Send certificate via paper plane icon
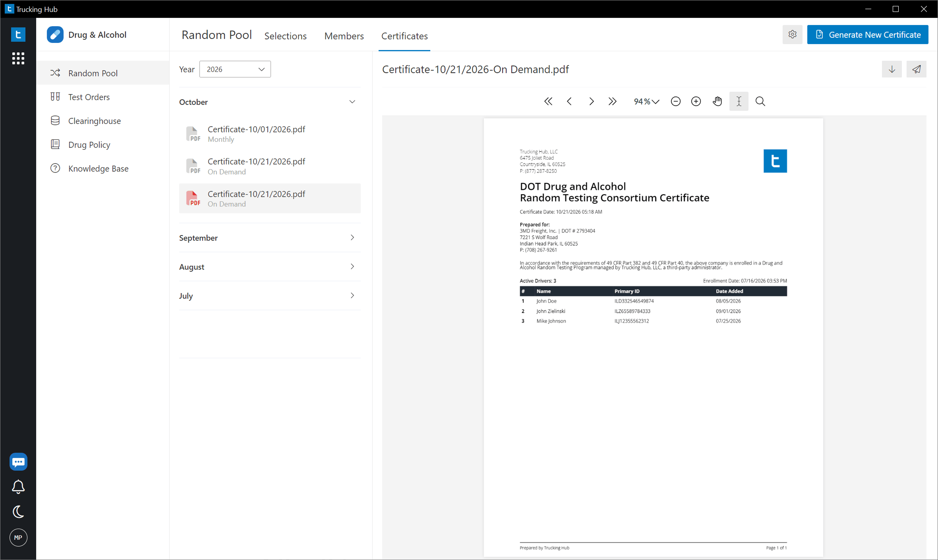The height and width of the screenshot is (560, 938). pyautogui.click(x=917, y=69)
